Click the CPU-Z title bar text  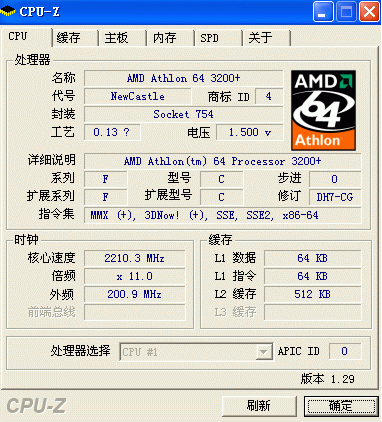tap(40, 12)
